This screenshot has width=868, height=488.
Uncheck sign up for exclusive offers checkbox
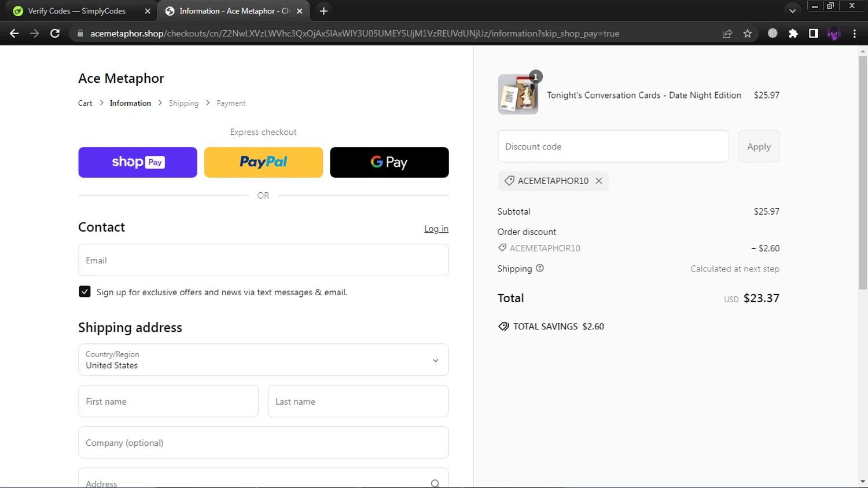(84, 292)
